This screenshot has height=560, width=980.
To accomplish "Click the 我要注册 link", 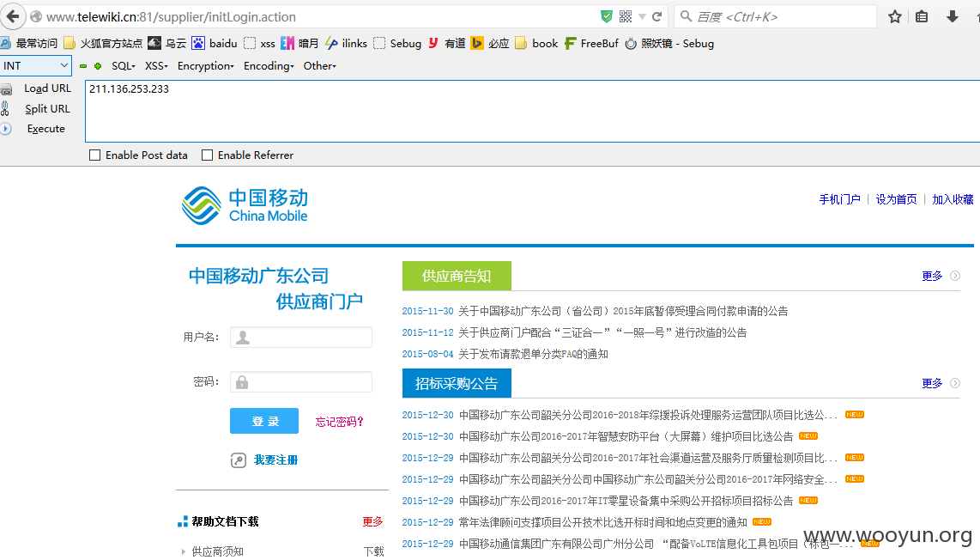I will point(275,460).
